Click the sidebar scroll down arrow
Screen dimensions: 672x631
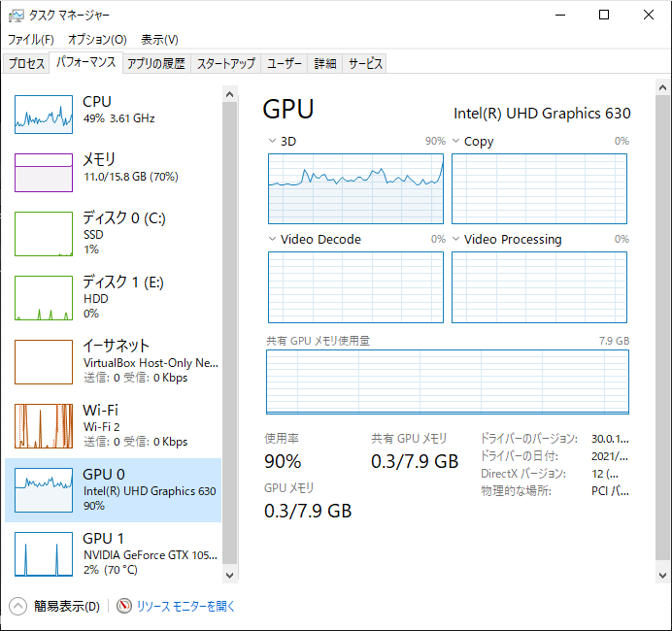pyautogui.click(x=230, y=575)
